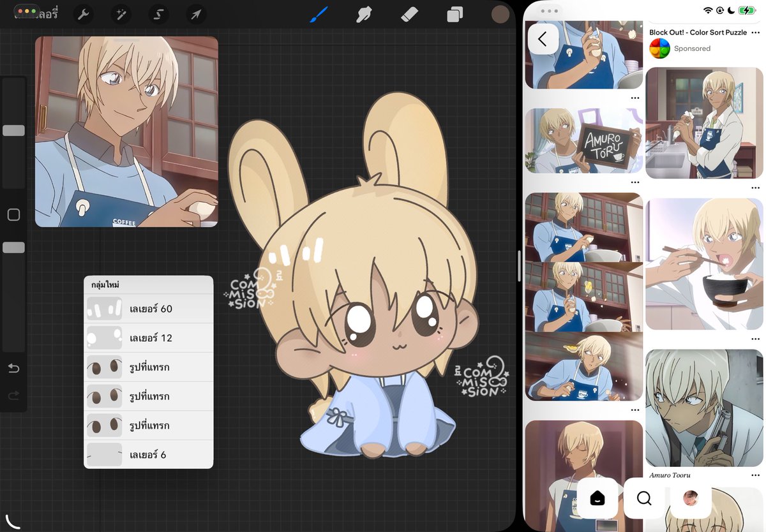The height and width of the screenshot is (532, 766).
Task: Tap the square Modify button on sidebar
Action: click(13, 215)
